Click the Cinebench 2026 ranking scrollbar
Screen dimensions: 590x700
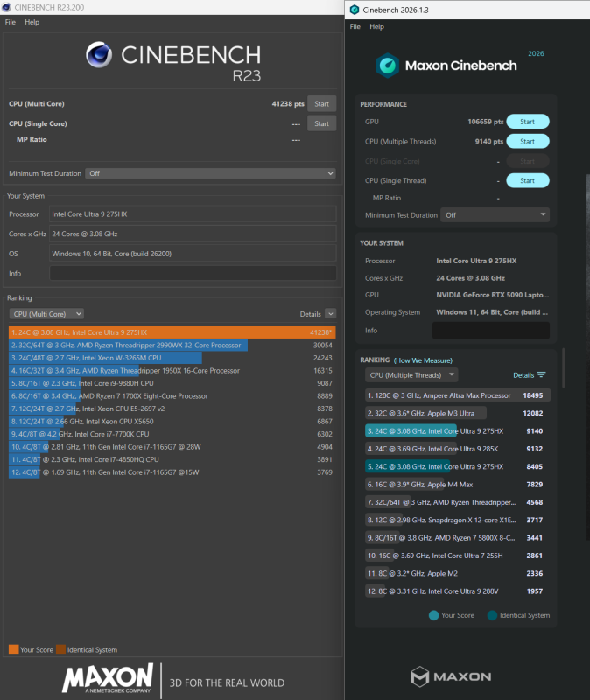pos(564,367)
